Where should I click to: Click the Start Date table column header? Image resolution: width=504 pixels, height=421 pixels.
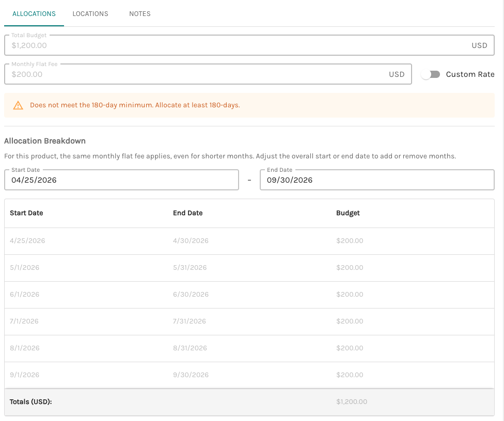[26, 213]
